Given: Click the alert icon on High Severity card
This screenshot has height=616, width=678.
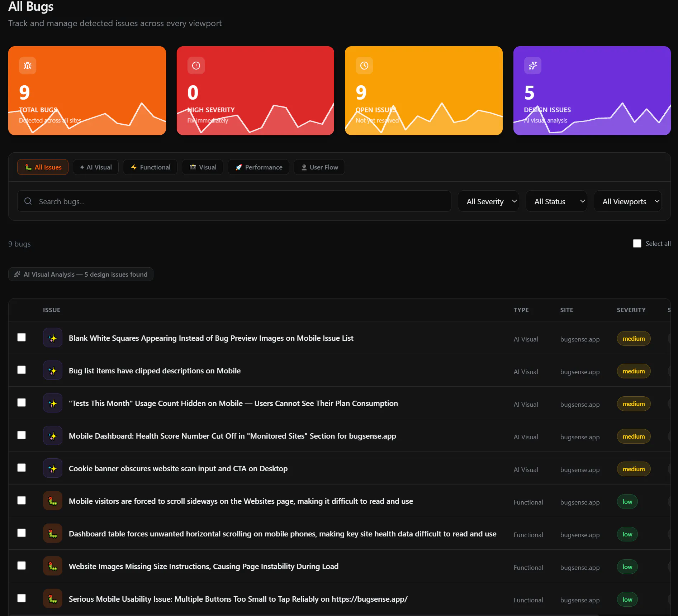Looking at the screenshot, I should tap(196, 66).
